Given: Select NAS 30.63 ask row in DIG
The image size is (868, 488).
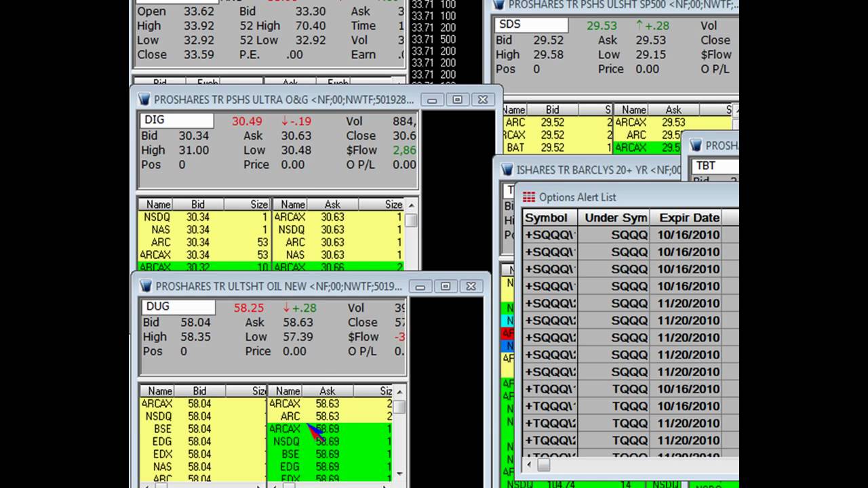Looking at the screenshot, I should pos(338,255).
